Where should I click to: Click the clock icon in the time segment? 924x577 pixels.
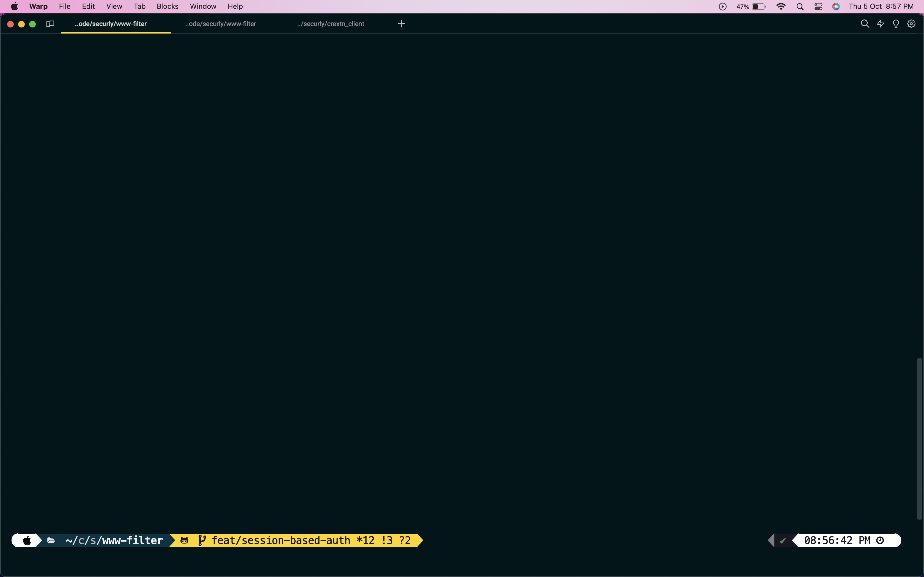880,540
